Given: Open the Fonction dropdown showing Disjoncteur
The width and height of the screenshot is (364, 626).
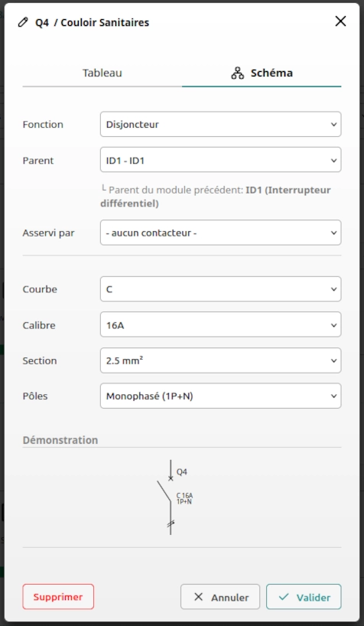Looking at the screenshot, I should pyautogui.click(x=221, y=124).
